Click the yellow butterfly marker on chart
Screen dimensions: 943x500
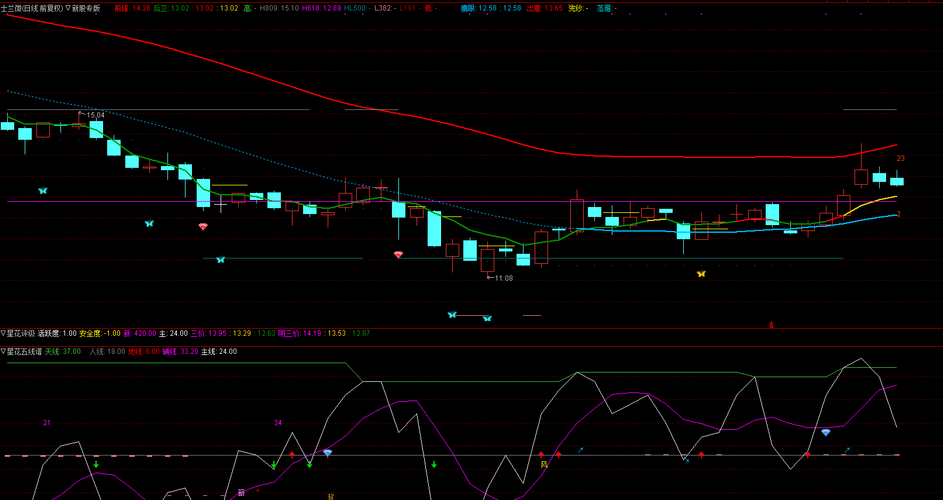701,274
